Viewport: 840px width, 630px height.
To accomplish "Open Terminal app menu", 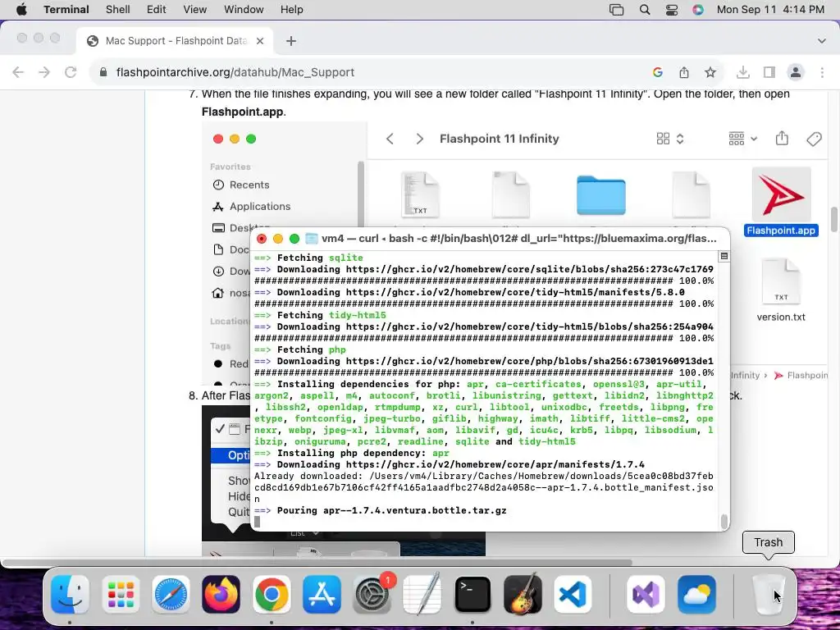I will tap(66, 10).
